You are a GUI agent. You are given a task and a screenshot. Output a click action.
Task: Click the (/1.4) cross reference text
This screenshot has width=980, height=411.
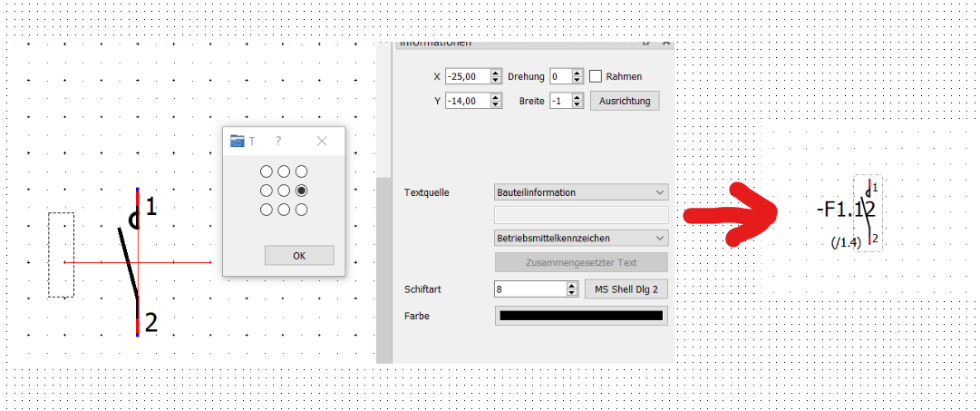tap(846, 243)
